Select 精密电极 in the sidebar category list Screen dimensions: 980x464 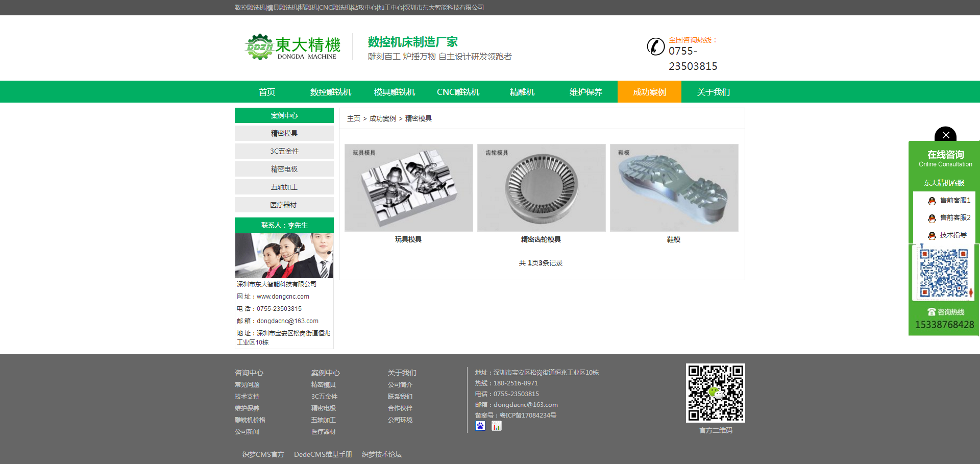(284, 169)
